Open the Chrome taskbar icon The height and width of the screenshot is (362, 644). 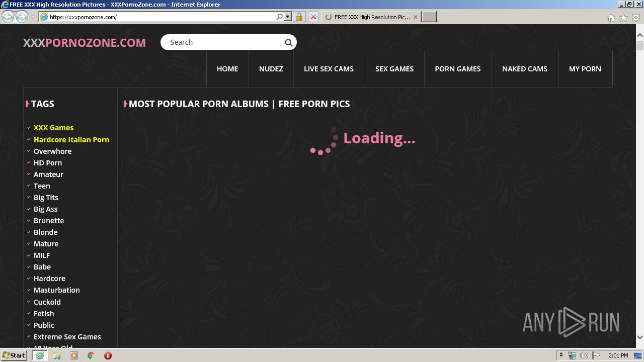click(91, 355)
